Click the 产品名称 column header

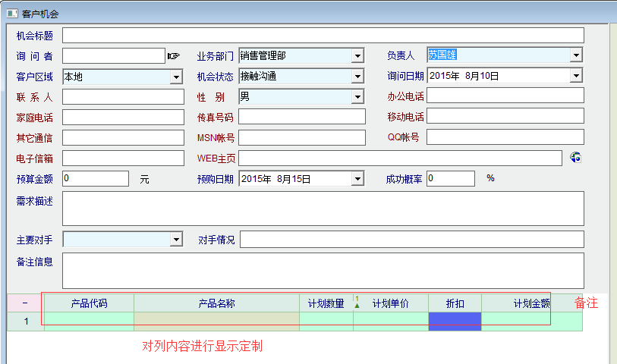click(x=216, y=303)
